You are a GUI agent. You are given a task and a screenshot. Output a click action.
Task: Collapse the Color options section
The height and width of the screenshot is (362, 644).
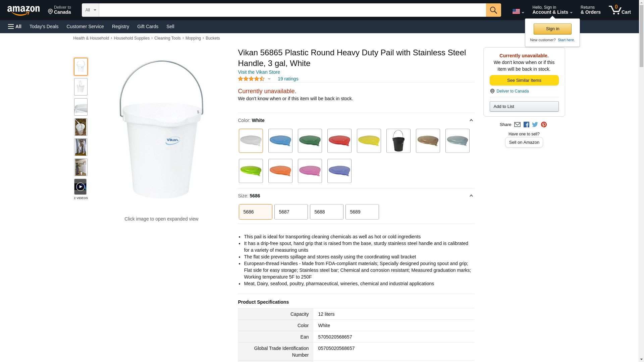click(x=471, y=120)
